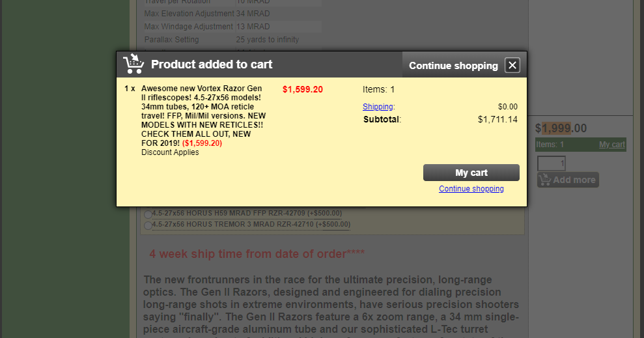Click the cart icon on Add more button

545,180
